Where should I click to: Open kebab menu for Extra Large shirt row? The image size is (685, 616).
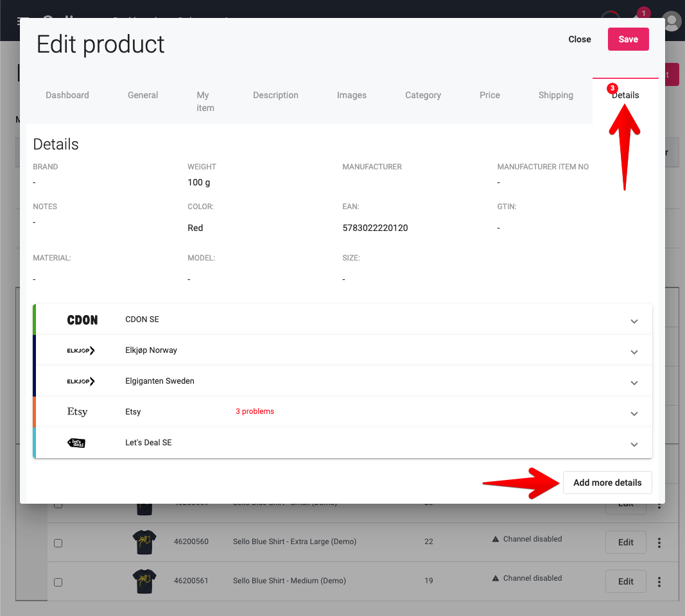pos(659,542)
